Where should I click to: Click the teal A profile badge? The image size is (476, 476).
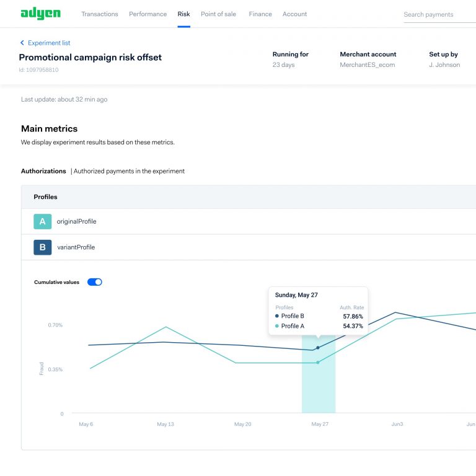42,221
